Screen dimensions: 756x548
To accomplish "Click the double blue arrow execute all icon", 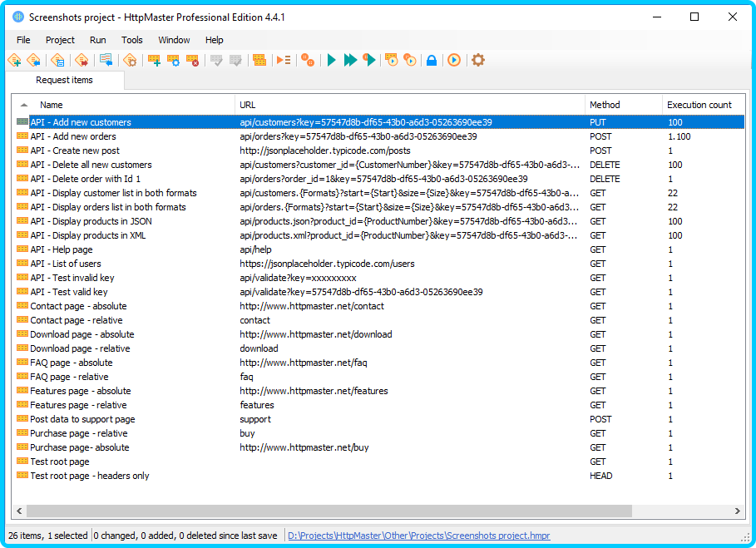I will [350, 60].
